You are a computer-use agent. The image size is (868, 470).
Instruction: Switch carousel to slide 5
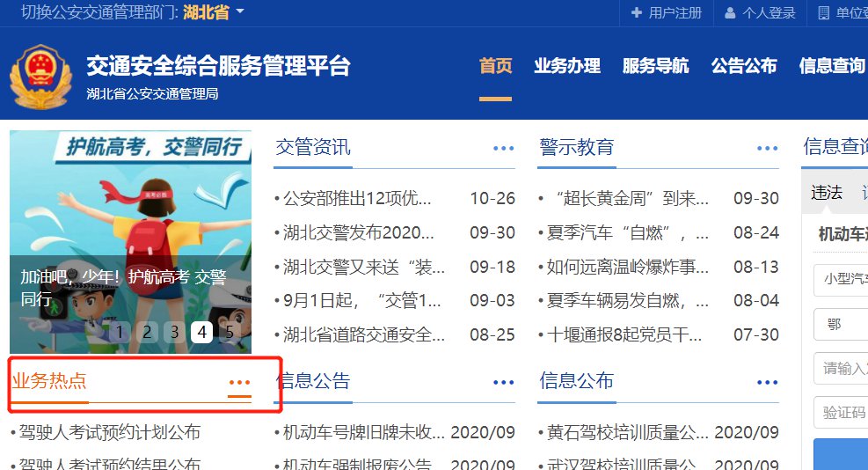[x=230, y=332]
